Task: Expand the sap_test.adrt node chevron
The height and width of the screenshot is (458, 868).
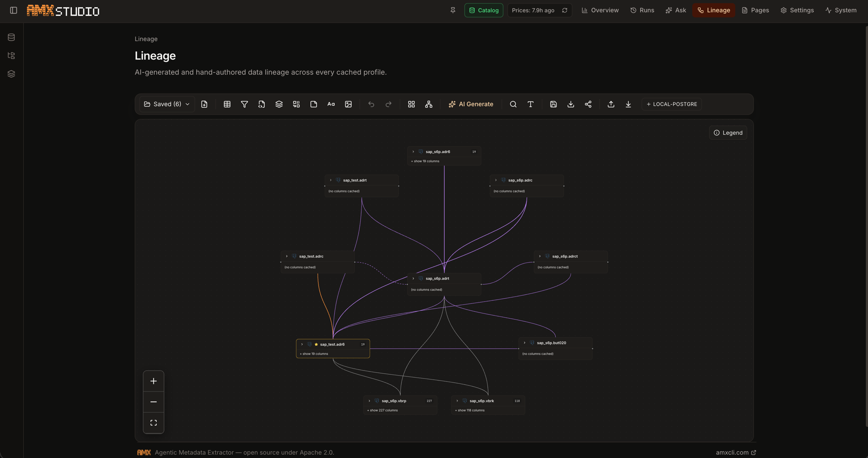Action: [x=331, y=180]
